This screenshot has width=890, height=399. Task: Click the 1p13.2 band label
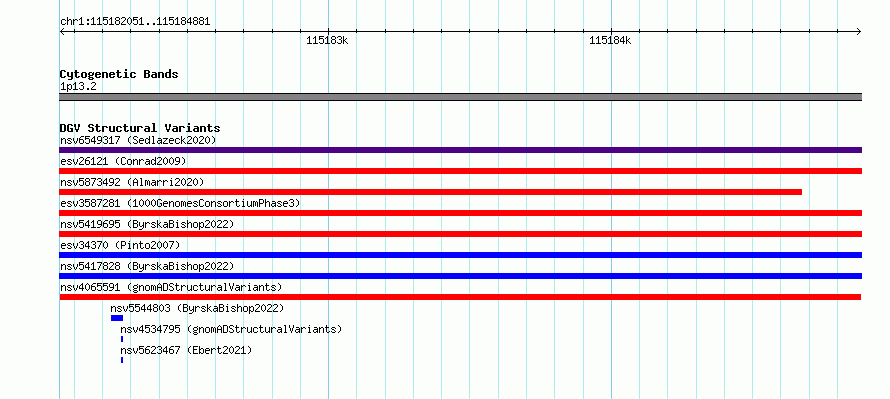(x=78, y=86)
